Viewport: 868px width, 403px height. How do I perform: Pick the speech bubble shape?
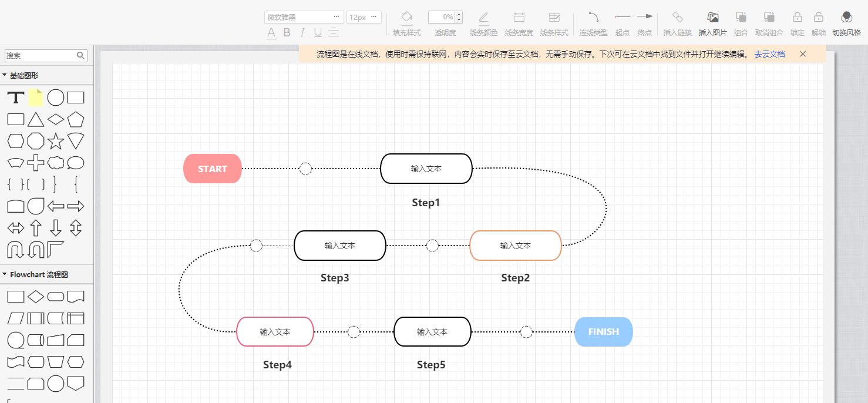click(x=76, y=163)
